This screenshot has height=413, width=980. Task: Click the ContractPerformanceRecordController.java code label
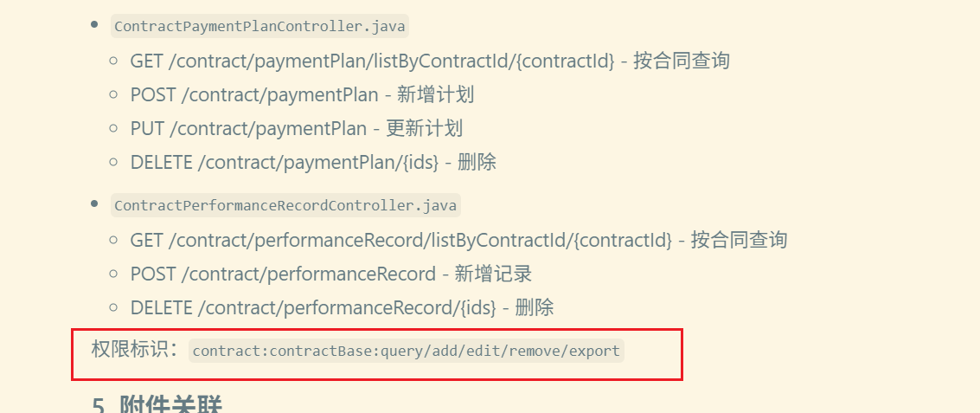(x=285, y=206)
